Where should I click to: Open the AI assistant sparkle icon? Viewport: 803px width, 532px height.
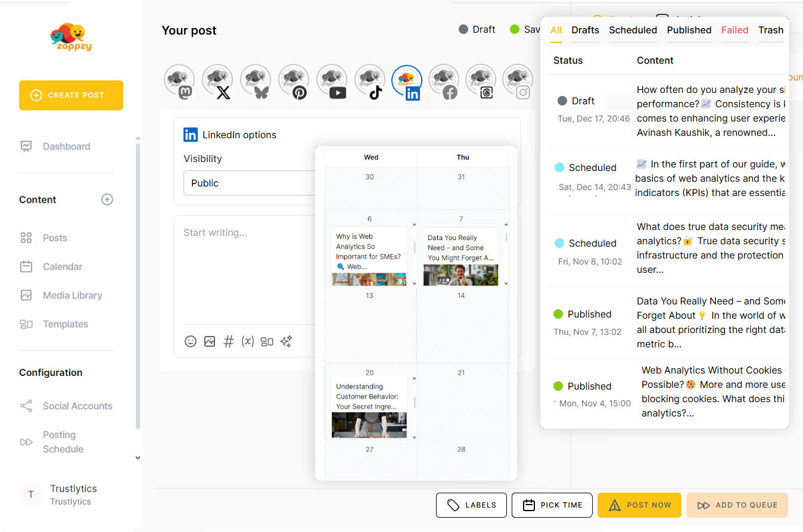(286, 341)
